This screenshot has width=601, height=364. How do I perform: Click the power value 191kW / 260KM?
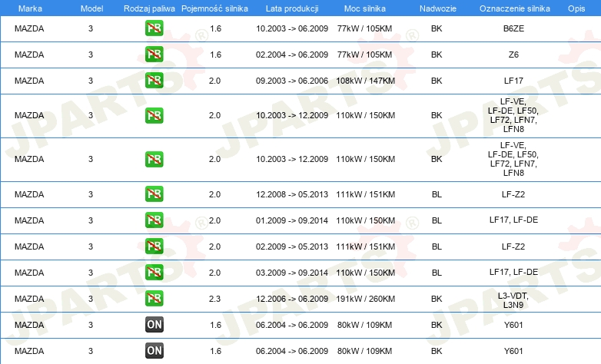click(x=365, y=299)
